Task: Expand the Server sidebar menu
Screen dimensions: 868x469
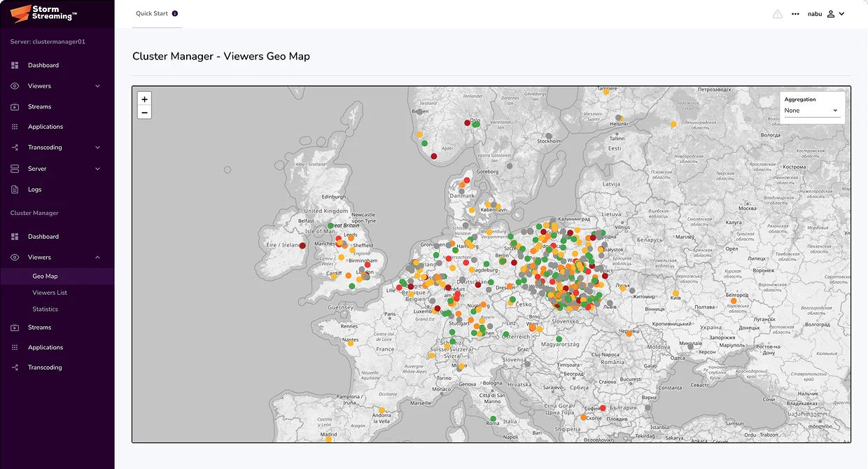Action: click(x=97, y=168)
